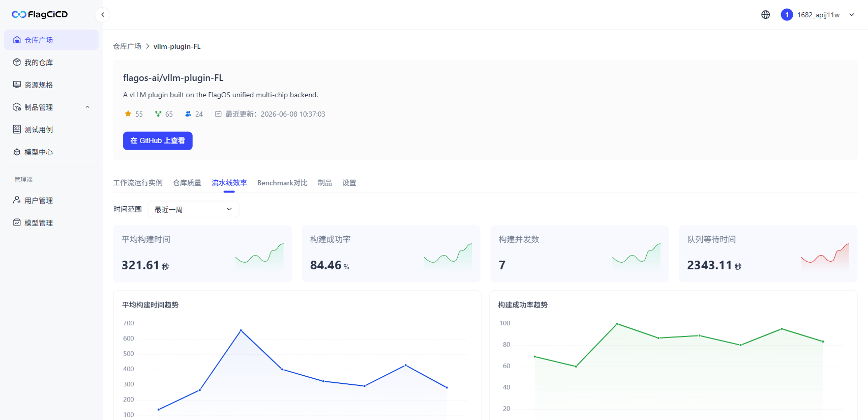This screenshot has height=420, width=868.
Task: Switch to the 工作流运行实例 tab
Action: [x=138, y=183]
